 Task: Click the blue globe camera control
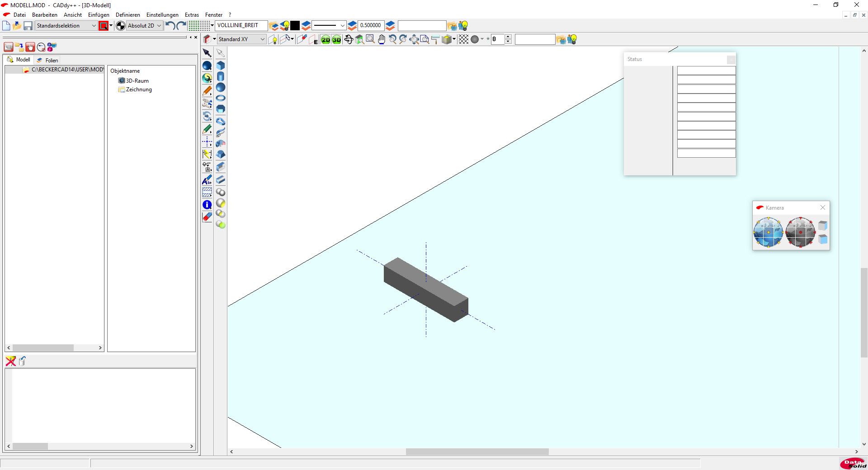tap(768, 232)
